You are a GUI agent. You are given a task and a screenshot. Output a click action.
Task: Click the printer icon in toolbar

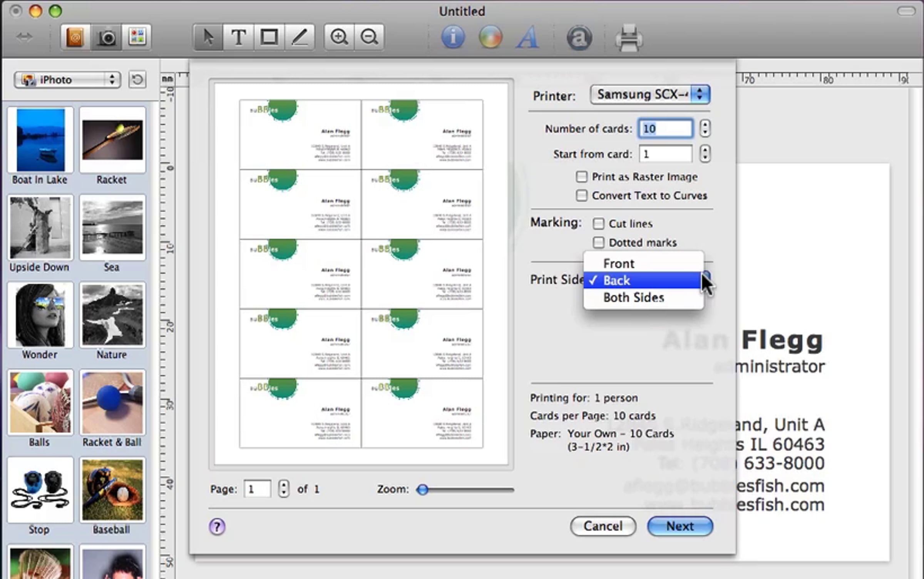[628, 38]
